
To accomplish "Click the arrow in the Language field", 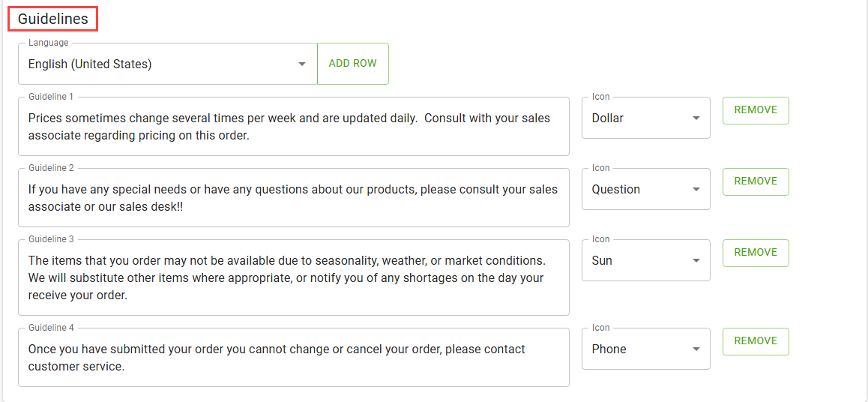I will coord(302,64).
